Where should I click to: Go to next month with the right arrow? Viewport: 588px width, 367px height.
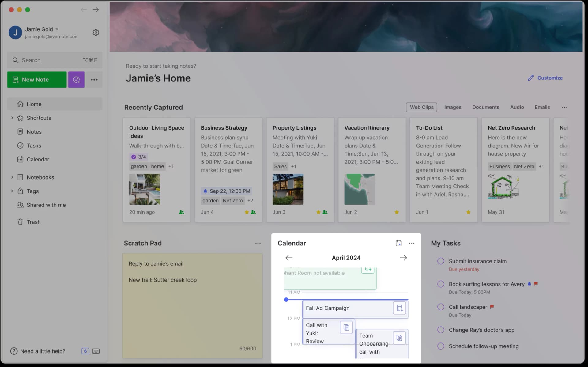click(x=403, y=258)
